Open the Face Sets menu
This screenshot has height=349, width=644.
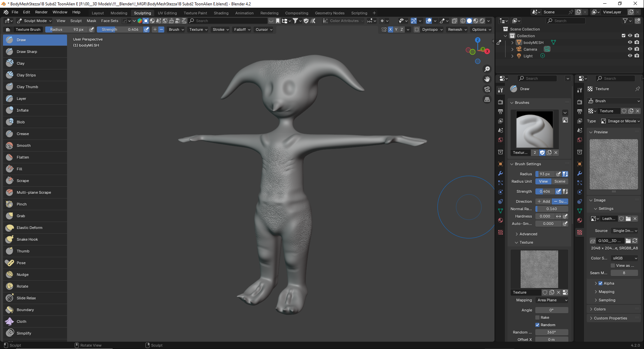[110, 21]
